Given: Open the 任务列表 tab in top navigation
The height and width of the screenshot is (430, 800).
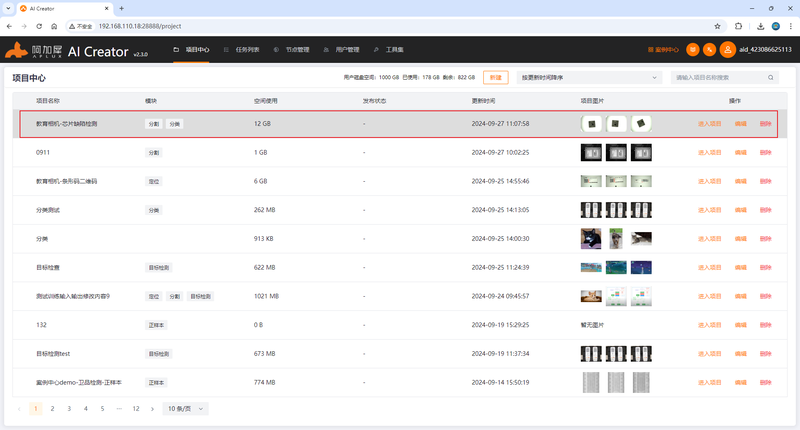Looking at the screenshot, I should tap(242, 49).
